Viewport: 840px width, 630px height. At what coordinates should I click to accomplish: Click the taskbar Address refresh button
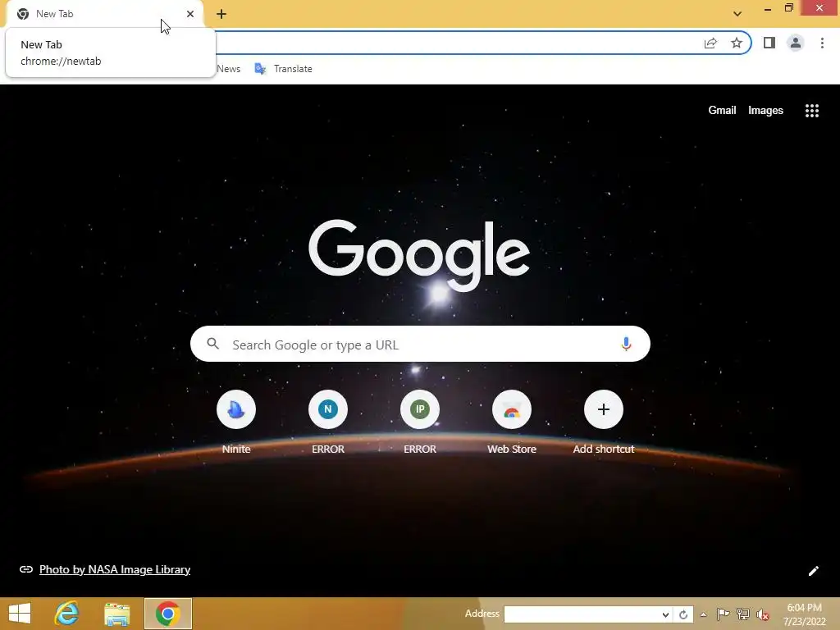click(683, 615)
